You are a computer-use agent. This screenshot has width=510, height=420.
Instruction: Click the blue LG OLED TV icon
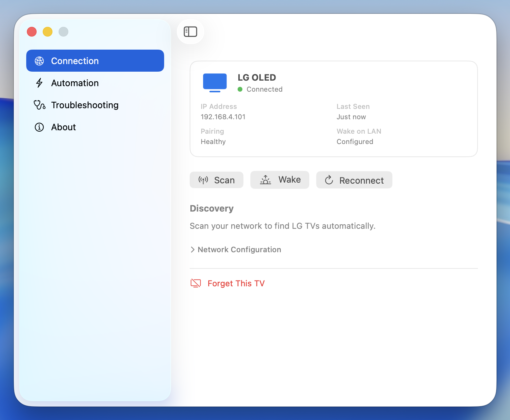point(215,83)
